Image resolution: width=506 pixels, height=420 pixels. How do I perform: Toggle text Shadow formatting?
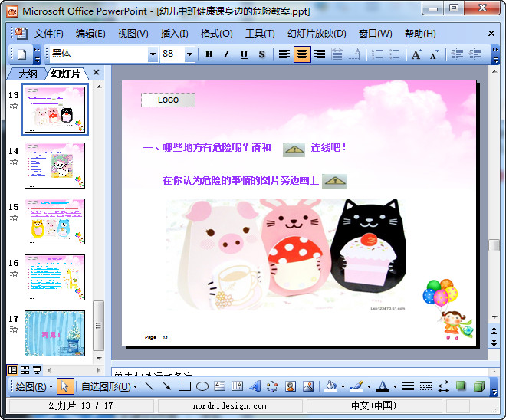[261, 54]
